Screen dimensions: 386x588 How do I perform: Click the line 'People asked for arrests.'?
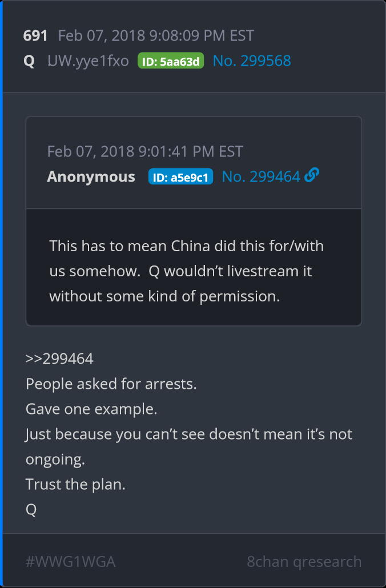coord(111,384)
